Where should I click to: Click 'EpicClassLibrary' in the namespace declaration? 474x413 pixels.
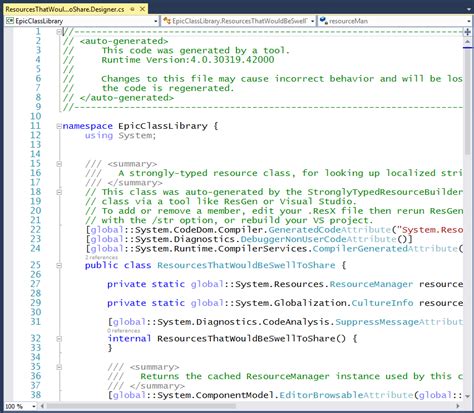pyautogui.click(x=163, y=126)
